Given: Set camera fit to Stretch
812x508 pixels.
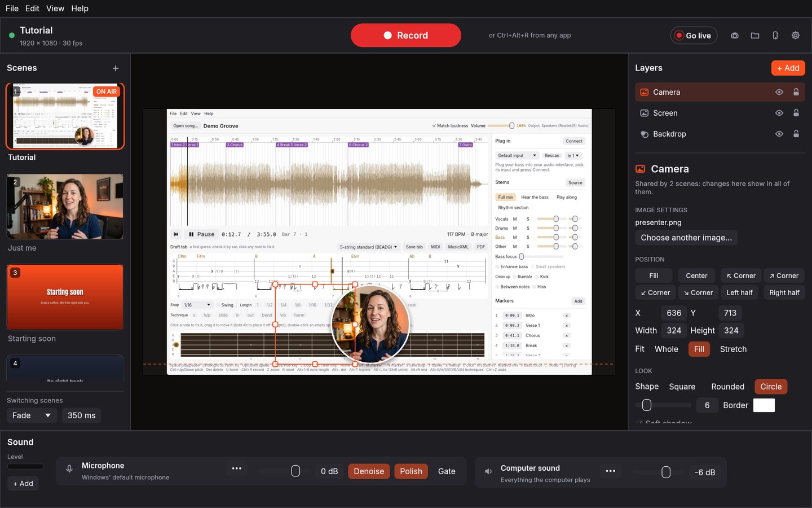Looking at the screenshot, I should [733, 349].
